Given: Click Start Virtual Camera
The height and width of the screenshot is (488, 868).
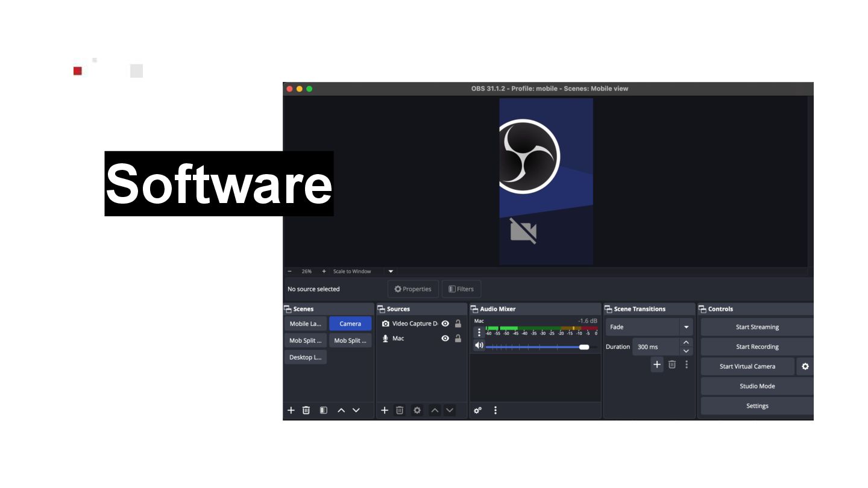Looking at the screenshot, I should [747, 366].
